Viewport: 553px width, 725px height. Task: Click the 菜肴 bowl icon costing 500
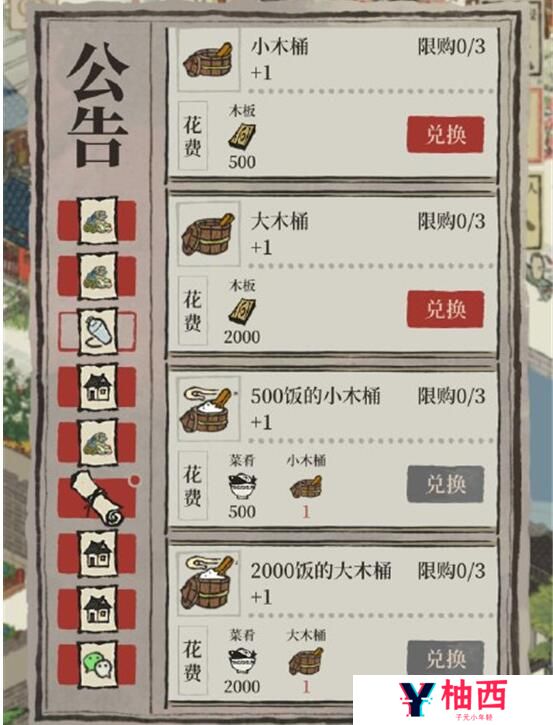[243, 486]
